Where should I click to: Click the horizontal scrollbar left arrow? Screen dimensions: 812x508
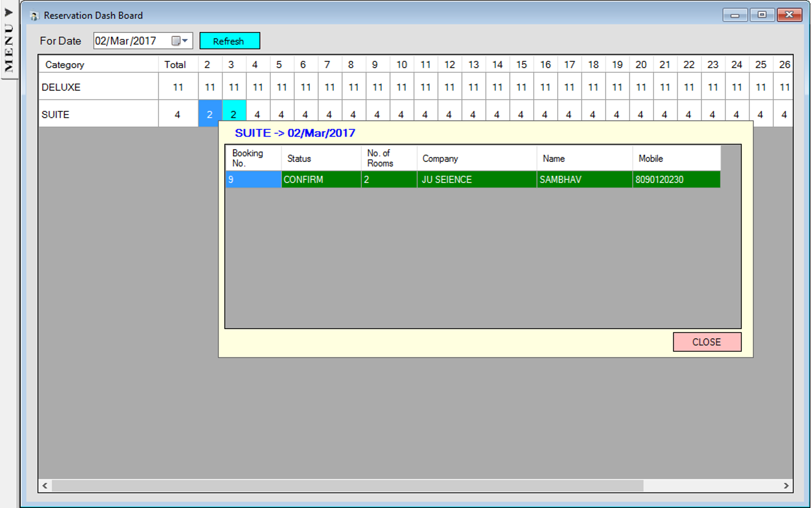pyautogui.click(x=45, y=486)
